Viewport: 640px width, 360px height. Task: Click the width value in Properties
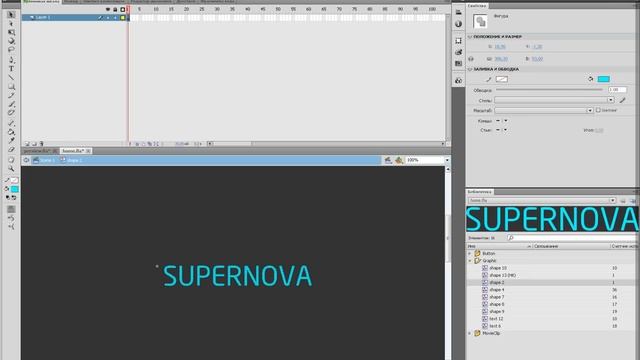(x=501, y=59)
